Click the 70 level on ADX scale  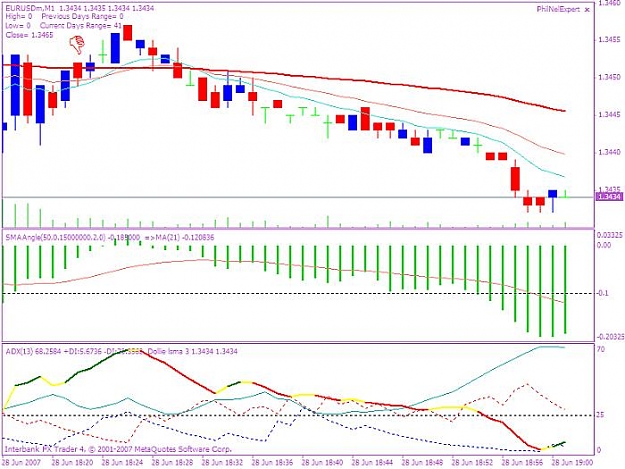point(601,349)
